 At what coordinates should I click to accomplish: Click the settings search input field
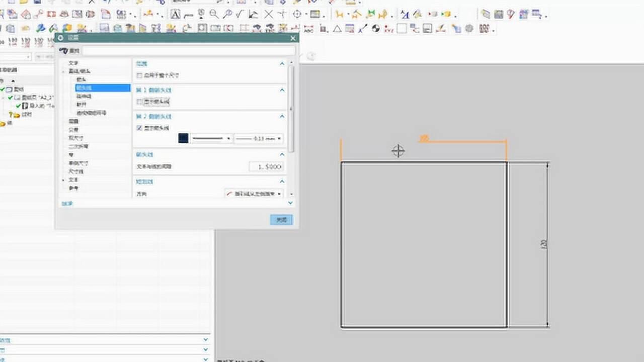[189, 51]
